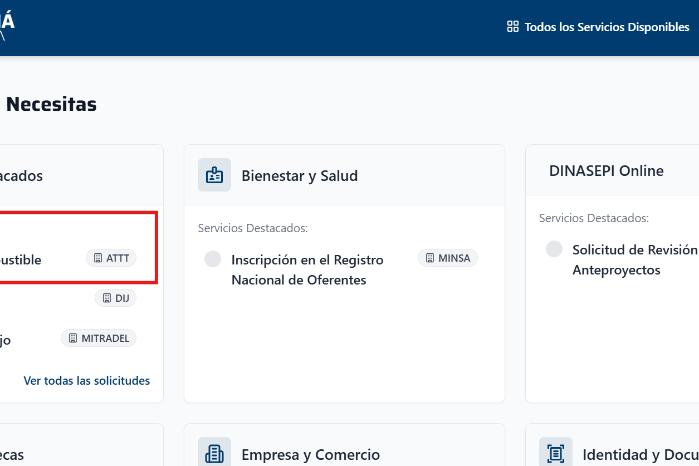Open Ver todas las solicitudes link
Screen dimensions: 699x466
[x=87, y=381]
